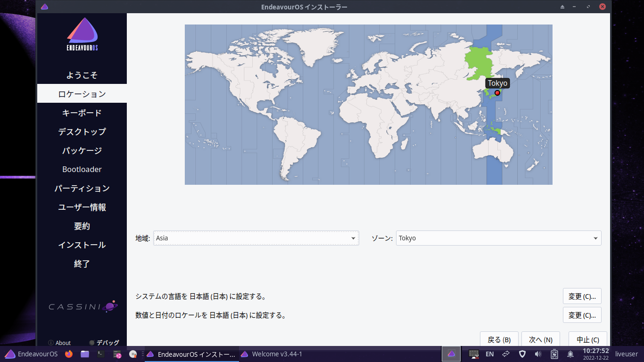Click the 数値と日付のロケール setting text
The image size is (644, 362).
pyautogui.click(x=211, y=315)
